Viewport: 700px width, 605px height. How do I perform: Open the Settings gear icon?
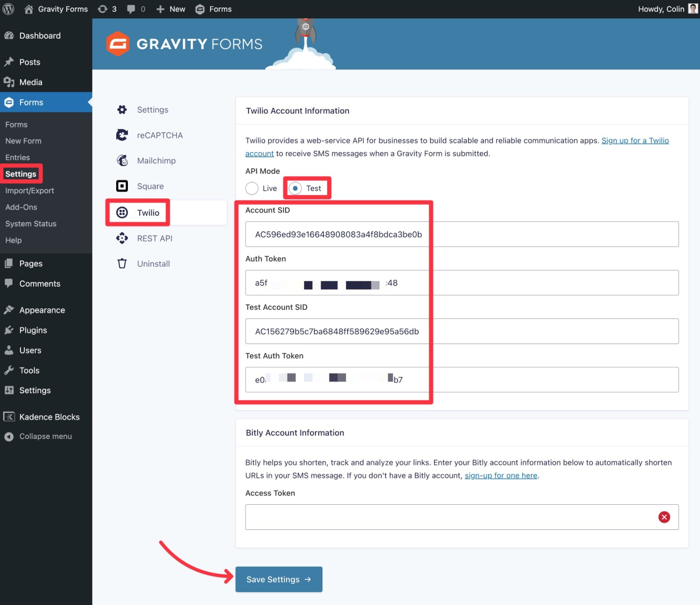pos(122,109)
